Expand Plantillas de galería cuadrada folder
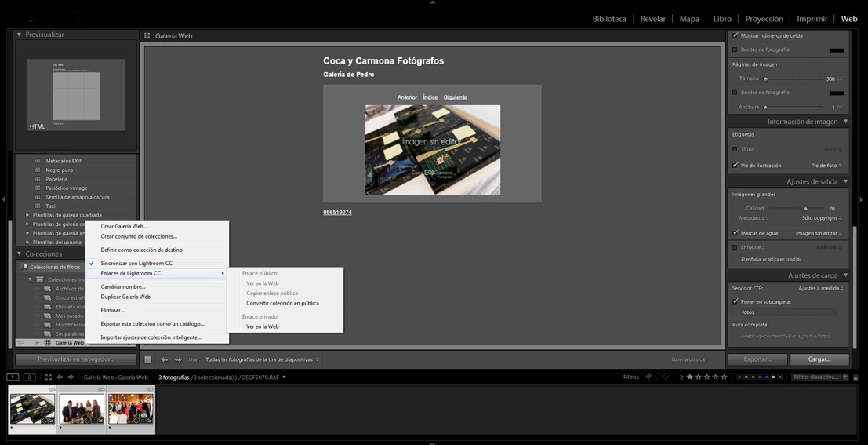 point(27,215)
